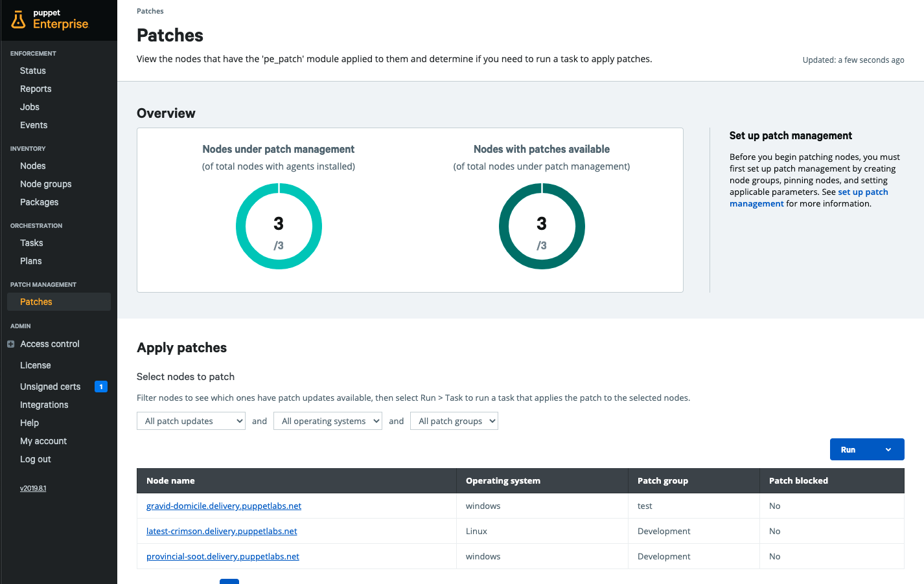The image size is (924, 584).
Task: Open All patch updates dropdown
Action: 191,421
